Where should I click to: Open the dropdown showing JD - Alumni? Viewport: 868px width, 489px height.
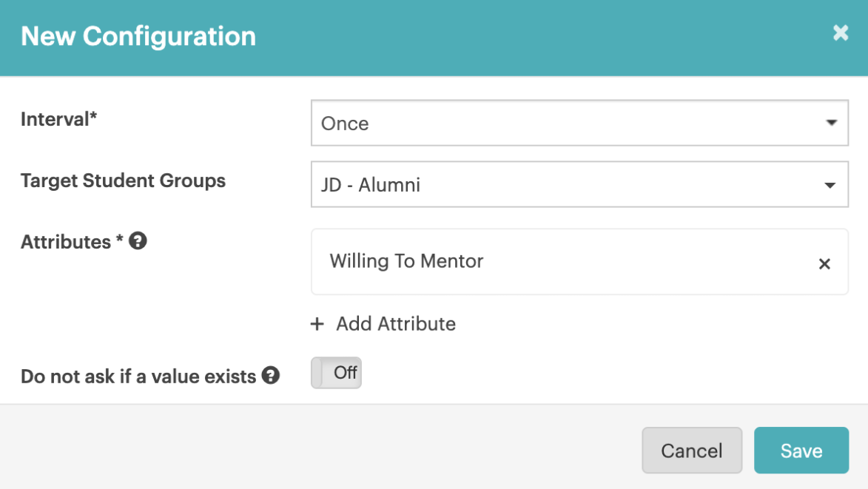point(579,185)
